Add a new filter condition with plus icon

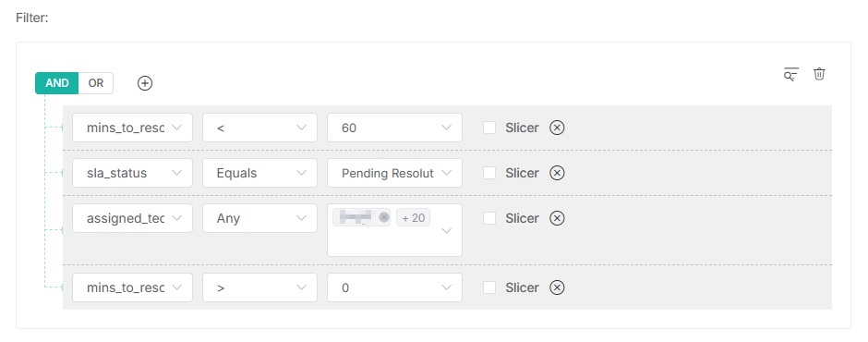[x=144, y=83]
